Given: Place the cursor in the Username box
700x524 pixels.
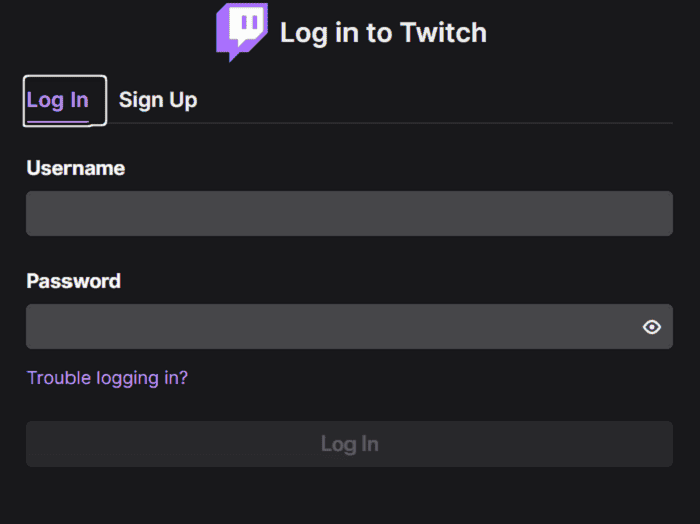Looking at the screenshot, I should 349,213.
